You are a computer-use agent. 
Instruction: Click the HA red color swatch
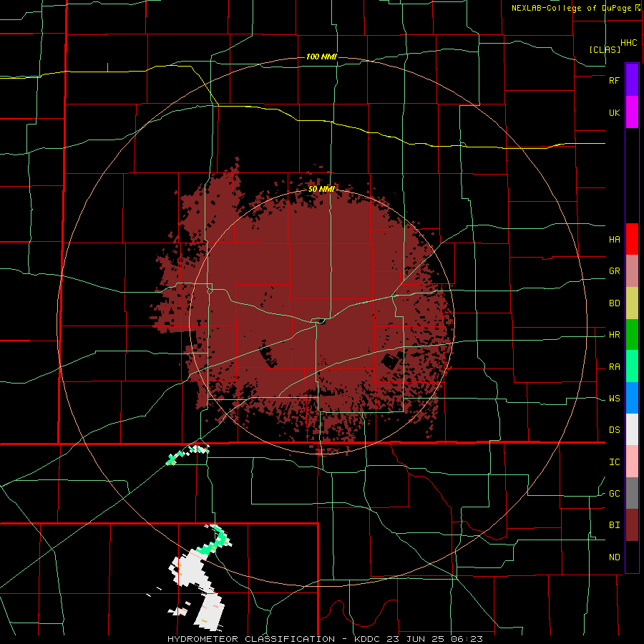(632, 239)
